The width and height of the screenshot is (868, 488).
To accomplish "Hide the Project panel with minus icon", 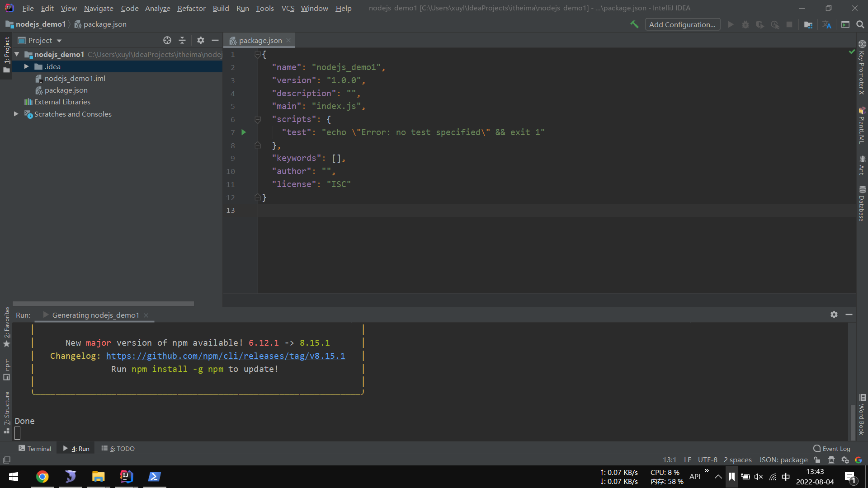I will coord(215,40).
